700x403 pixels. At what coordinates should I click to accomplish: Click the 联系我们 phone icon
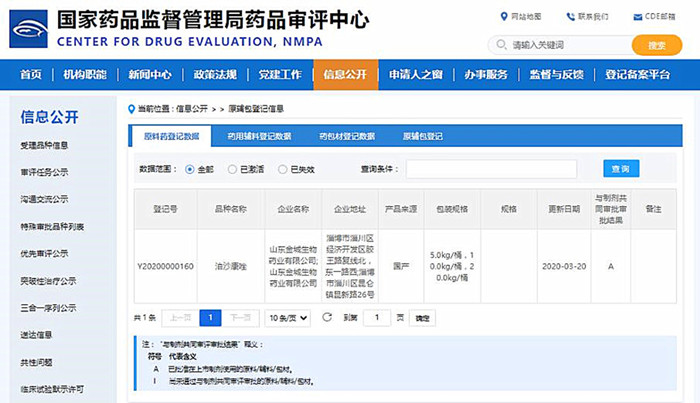coord(571,17)
